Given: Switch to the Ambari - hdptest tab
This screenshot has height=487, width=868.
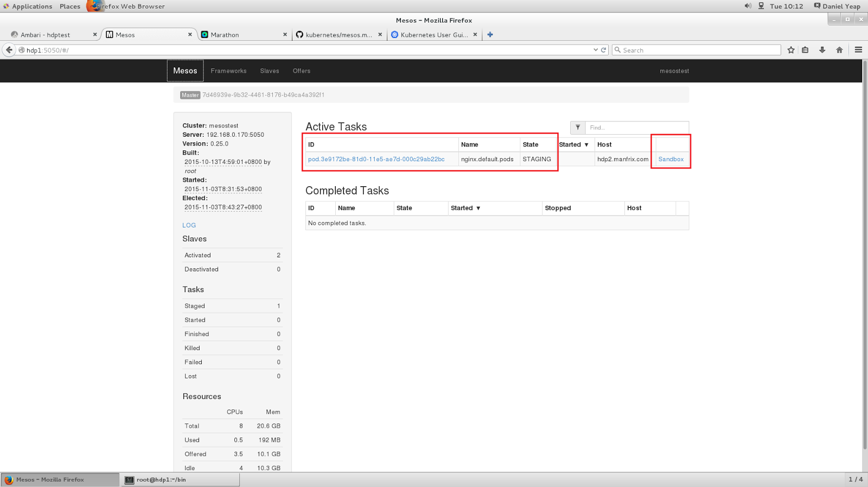Looking at the screenshot, I should pos(46,35).
